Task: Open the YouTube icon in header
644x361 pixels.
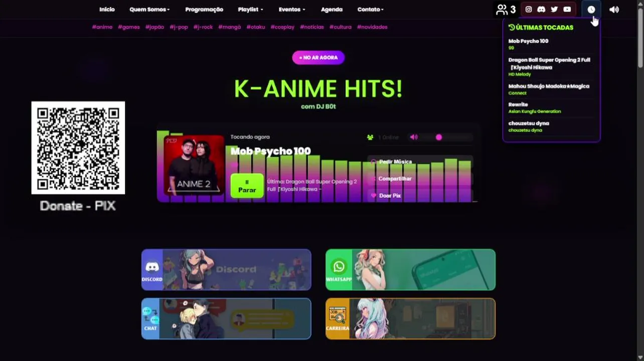Action: [567, 9]
